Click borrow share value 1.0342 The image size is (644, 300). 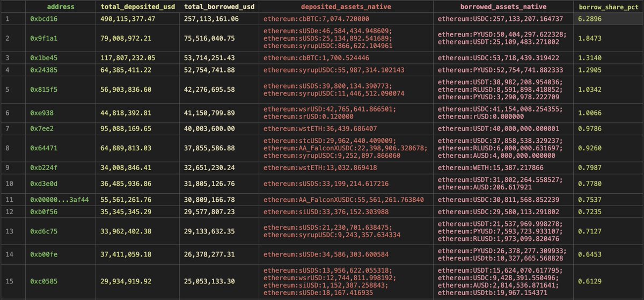tap(589, 89)
